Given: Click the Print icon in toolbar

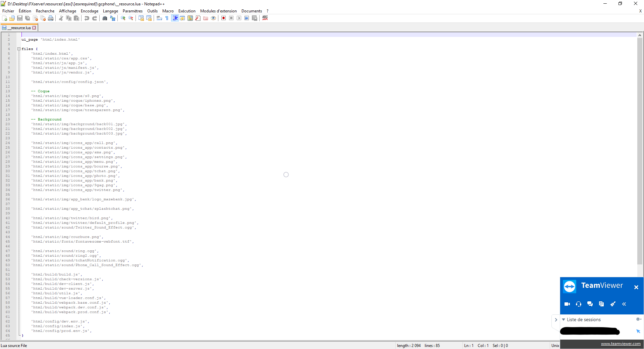Looking at the screenshot, I should [x=51, y=18].
